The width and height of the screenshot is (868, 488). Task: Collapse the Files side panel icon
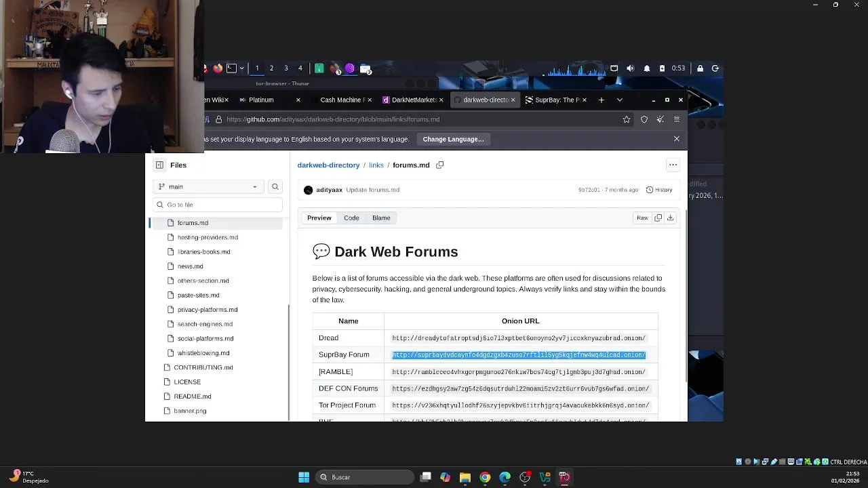pyautogui.click(x=159, y=165)
